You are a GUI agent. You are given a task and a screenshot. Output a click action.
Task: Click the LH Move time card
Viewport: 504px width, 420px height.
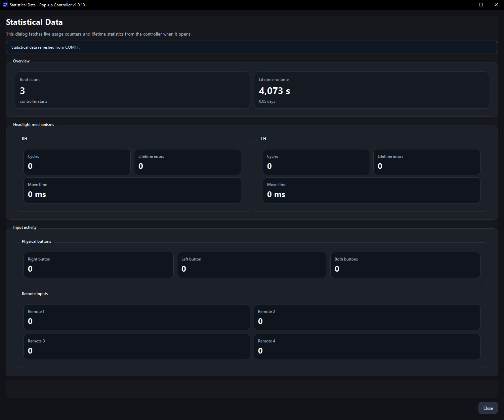[x=371, y=190]
